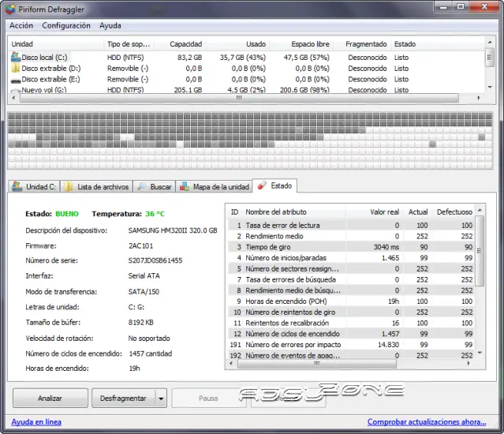Select the Número de errores por impacto row
This screenshot has height=434, width=504.
click(x=351, y=345)
